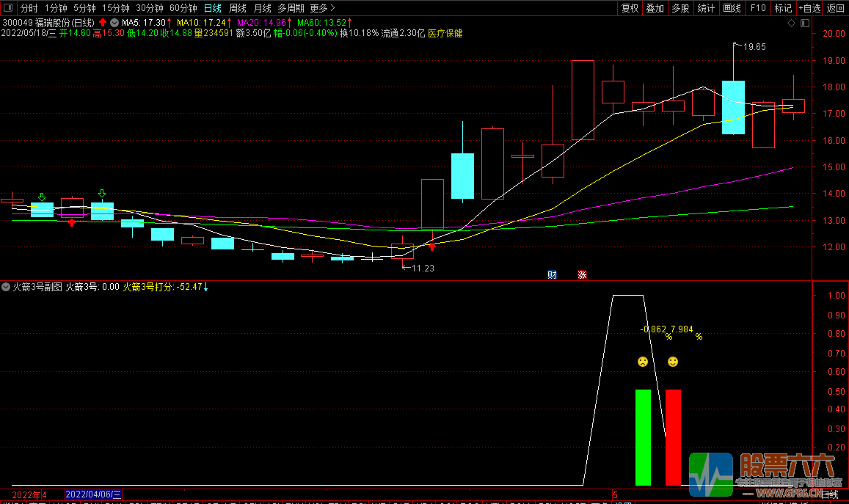Click the smiley face icon above red bar
Viewport: 849px width, 504px height.
(673, 362)
